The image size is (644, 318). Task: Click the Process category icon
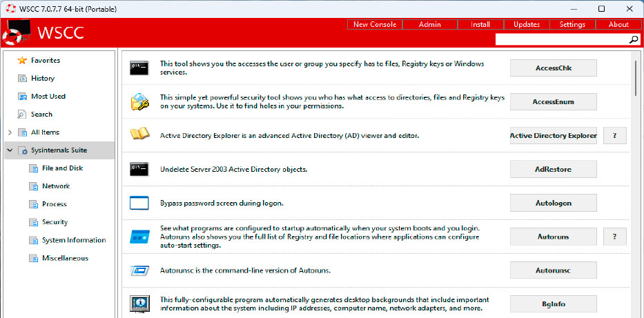33,204
